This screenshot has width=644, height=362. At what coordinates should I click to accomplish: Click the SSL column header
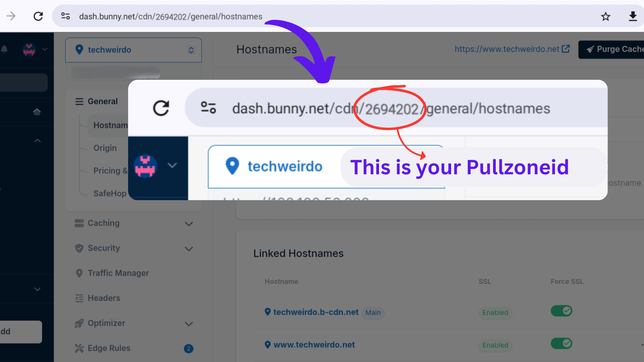[485, 282]
